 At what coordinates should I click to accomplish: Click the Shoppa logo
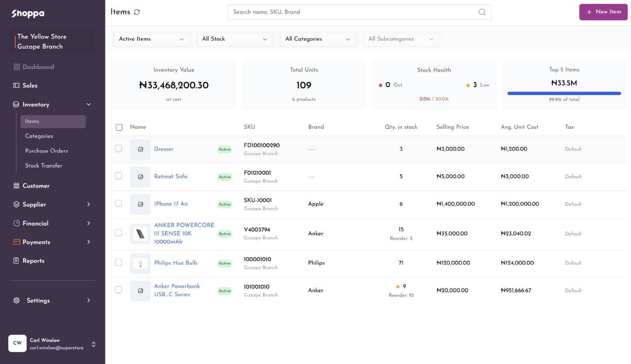28,14
